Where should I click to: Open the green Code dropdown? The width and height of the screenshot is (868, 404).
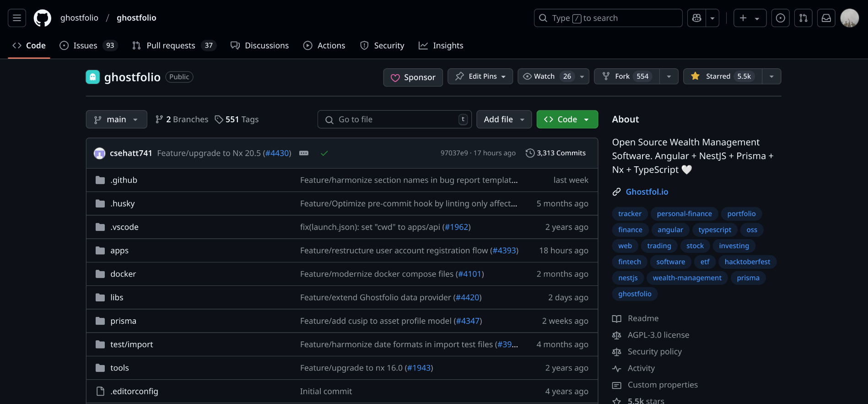567,120
